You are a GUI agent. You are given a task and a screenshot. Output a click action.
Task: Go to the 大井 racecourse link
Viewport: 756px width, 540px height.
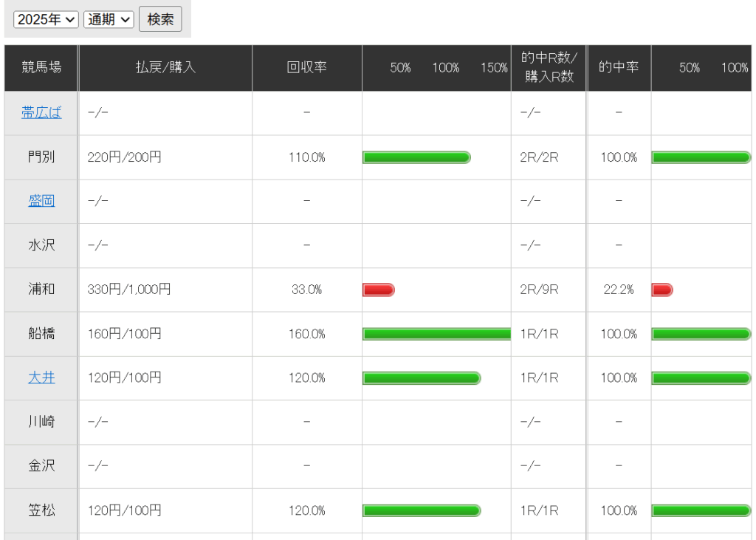tap(41, 377)
